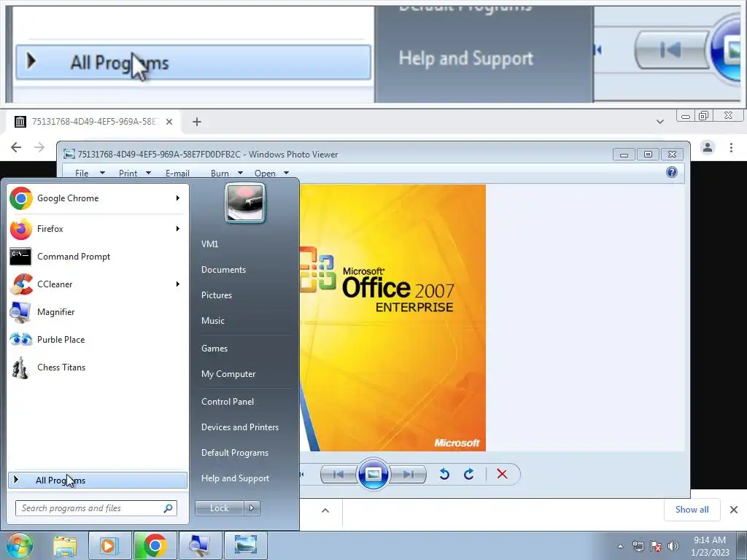Screen dimensions: 747x560
Task: Switch to Photo Viewer taskbar button
Action: (x=245, y=545)
